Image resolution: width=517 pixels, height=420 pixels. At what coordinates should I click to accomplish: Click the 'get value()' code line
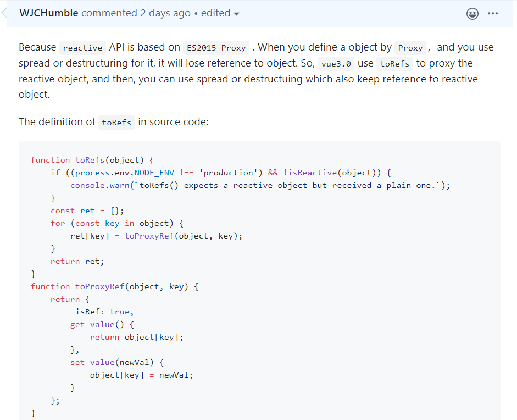pos(102,324)
